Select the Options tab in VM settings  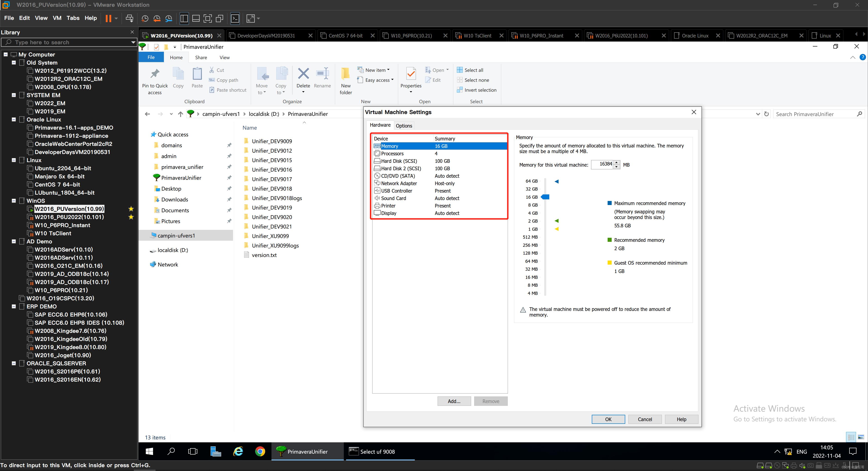coord(404,125)
